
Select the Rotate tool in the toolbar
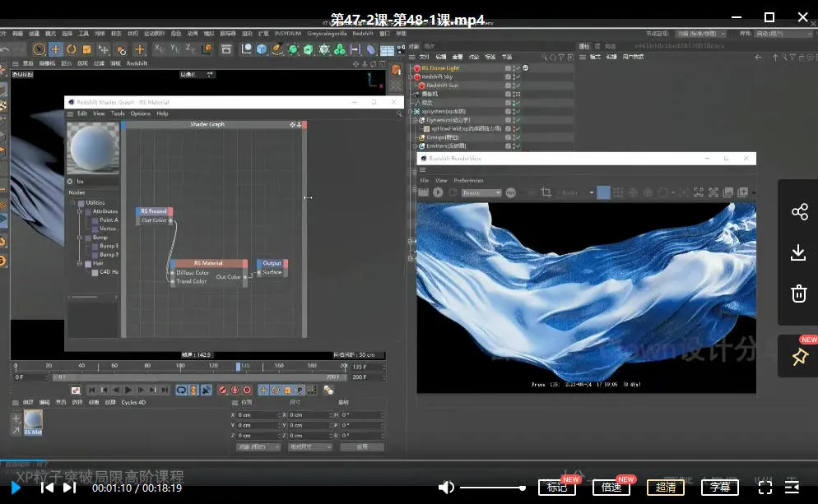72,49
